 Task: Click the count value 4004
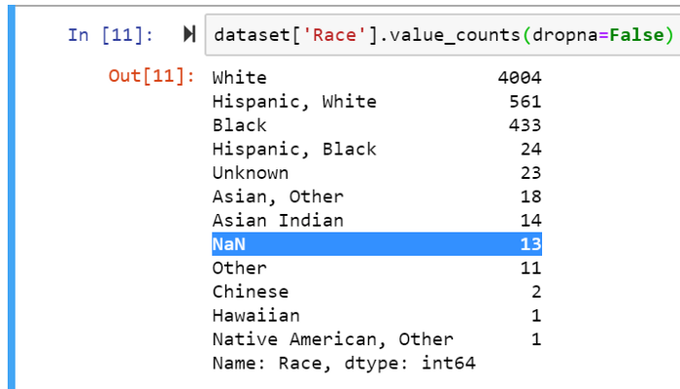(x=520, y=78)
